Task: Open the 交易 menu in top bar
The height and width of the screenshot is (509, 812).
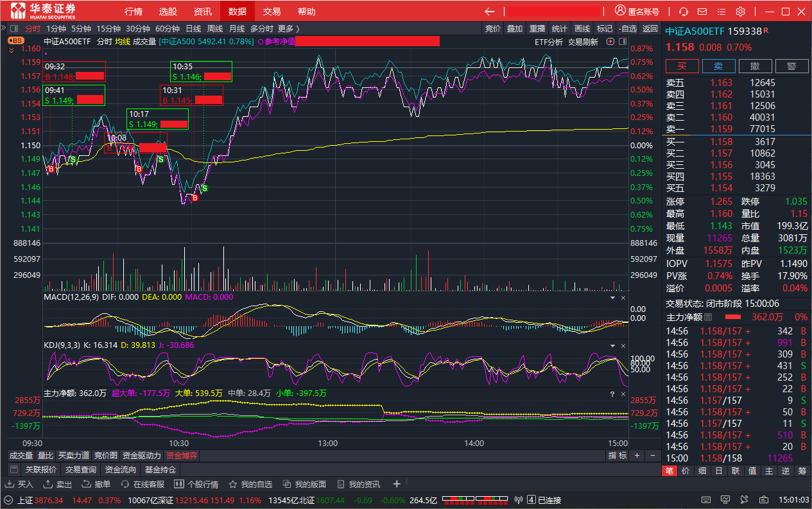Action: tap(272, 12)
